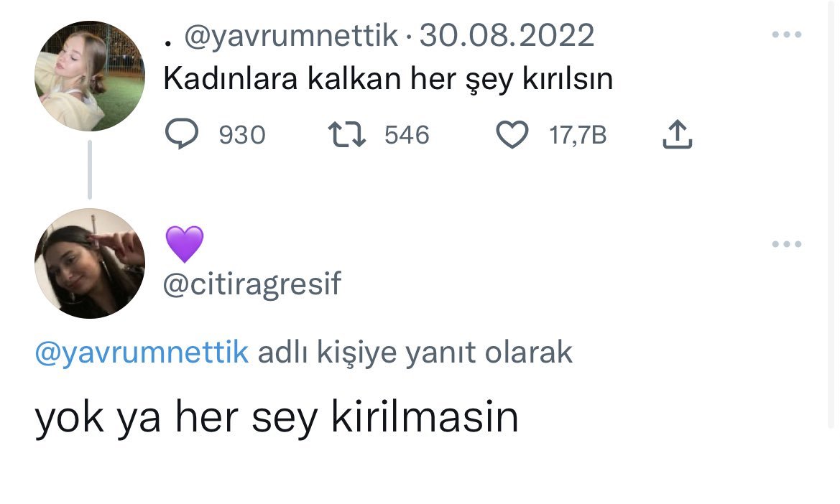Click reply text "yok ya her sey kirilmasin"

[x=277, y=417]
